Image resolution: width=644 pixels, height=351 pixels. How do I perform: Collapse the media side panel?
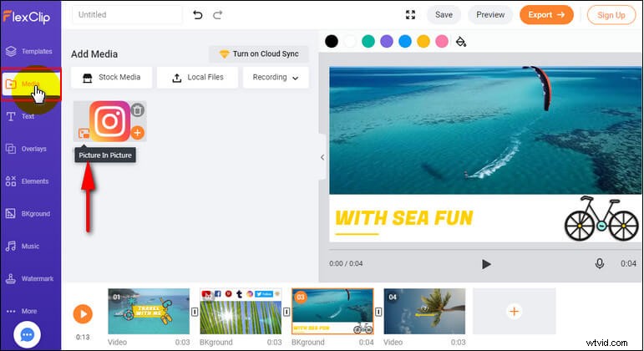322,157
